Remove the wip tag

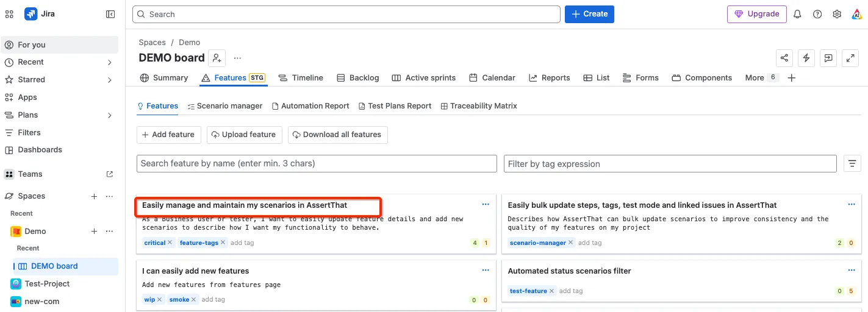click(x=160, y=299)
